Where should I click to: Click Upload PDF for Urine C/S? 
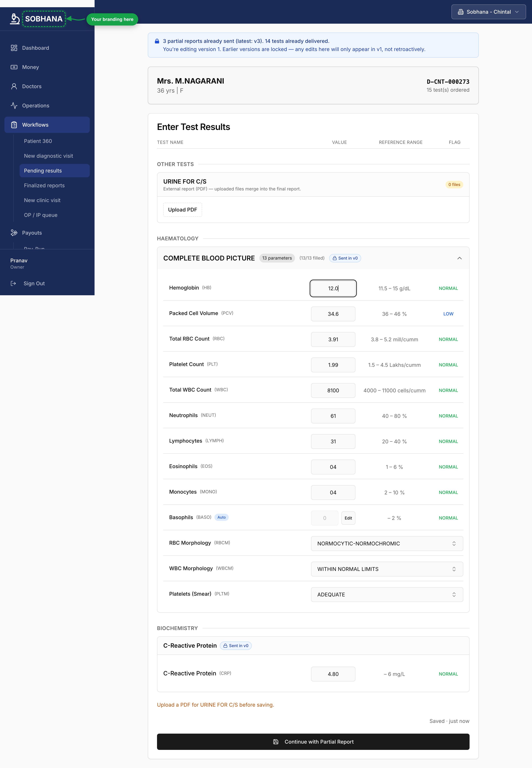tap(182, 210)
